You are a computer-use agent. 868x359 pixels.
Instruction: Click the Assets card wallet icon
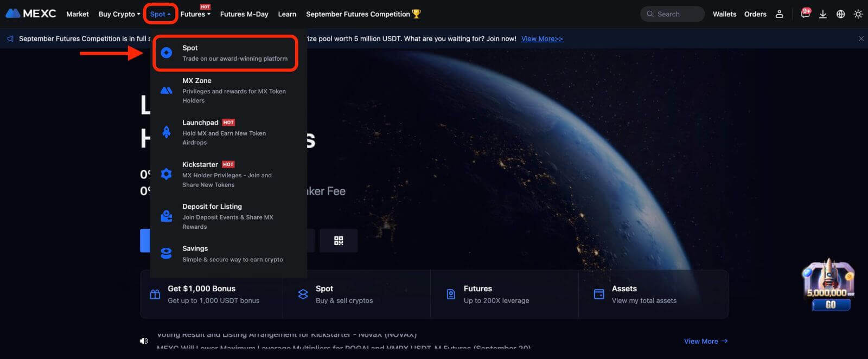coord(599,294)
